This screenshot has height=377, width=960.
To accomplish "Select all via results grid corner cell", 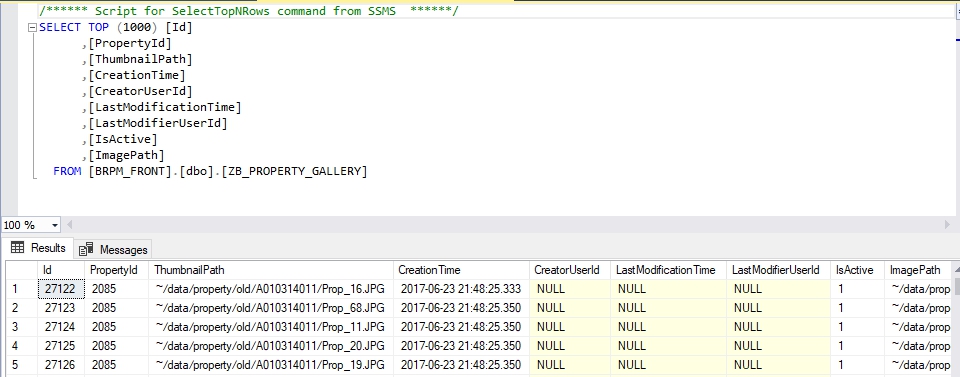I will 22,270.
